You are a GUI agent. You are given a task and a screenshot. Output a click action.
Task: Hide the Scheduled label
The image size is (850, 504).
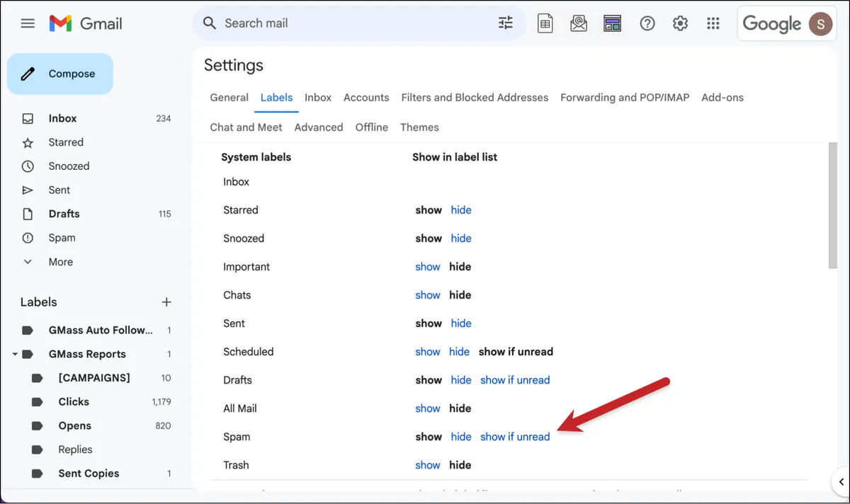point(459,352)
